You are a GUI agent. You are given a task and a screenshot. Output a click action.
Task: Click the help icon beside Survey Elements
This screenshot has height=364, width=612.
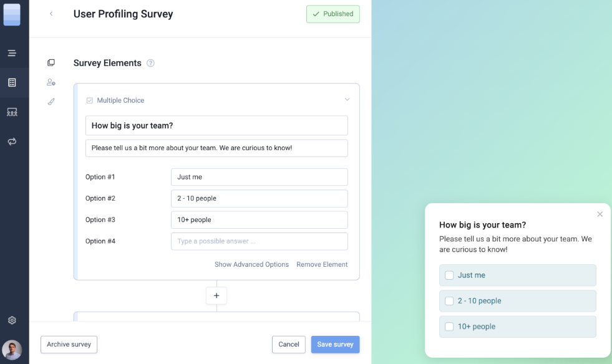point(150,63)
